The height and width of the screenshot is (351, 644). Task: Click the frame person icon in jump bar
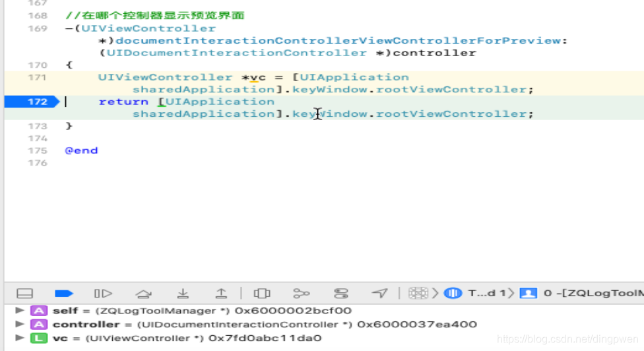click(x=528, y=293)
